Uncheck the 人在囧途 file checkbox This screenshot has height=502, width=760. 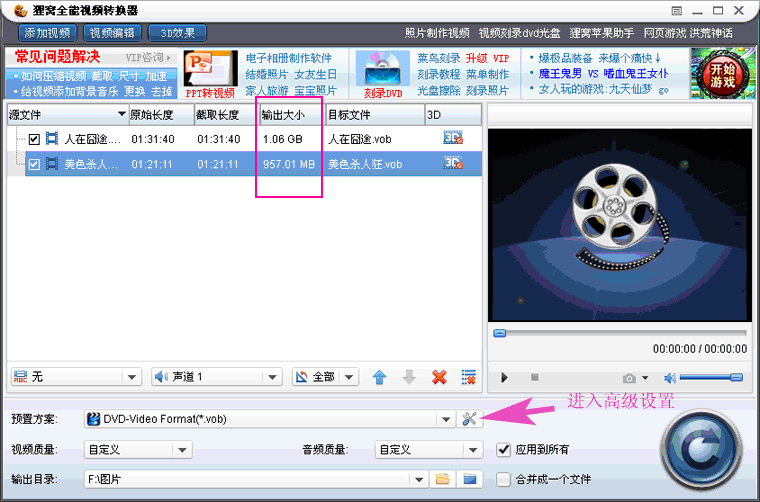[34, 140]
